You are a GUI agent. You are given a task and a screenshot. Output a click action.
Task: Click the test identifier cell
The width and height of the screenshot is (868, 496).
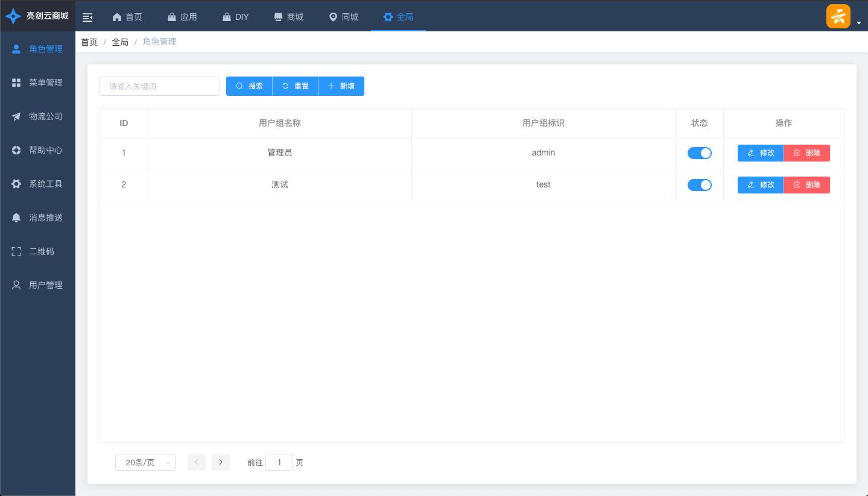point(543,185)
